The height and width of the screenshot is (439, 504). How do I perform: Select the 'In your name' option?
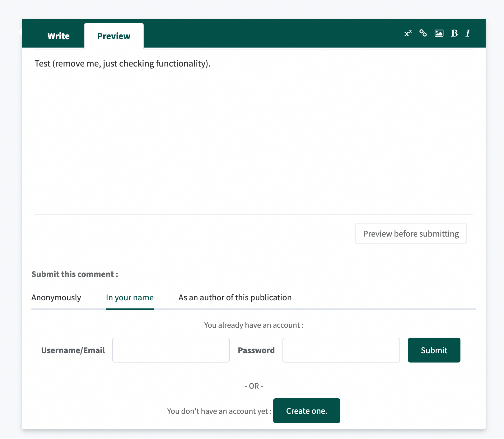coord(130,298)
